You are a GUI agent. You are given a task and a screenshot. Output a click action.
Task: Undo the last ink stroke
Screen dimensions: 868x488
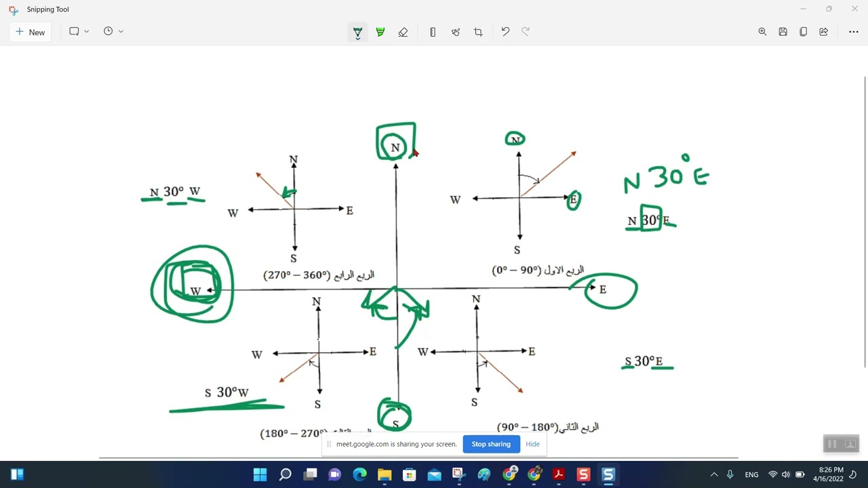505,32
